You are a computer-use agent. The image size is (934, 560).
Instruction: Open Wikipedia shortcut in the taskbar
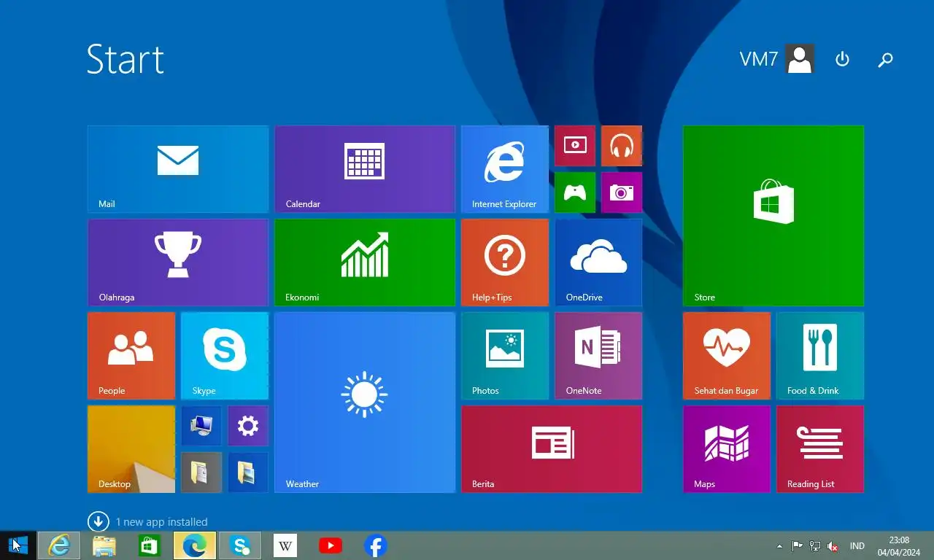pos(285,545)
